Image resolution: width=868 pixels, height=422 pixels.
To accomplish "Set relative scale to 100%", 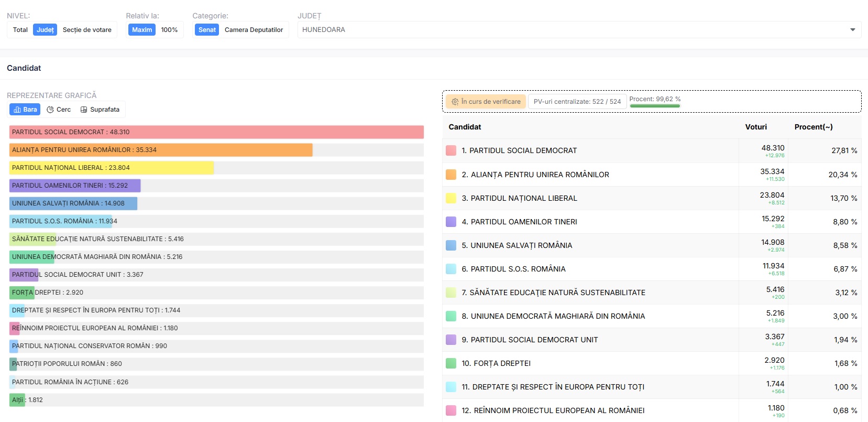I will pyautogui.click(x=169, y=30).
